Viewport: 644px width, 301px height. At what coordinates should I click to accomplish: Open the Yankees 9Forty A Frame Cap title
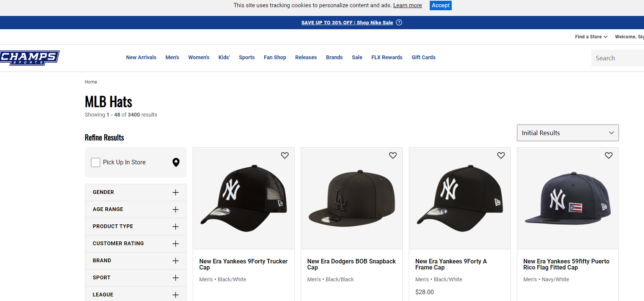[x=451, y=264]
